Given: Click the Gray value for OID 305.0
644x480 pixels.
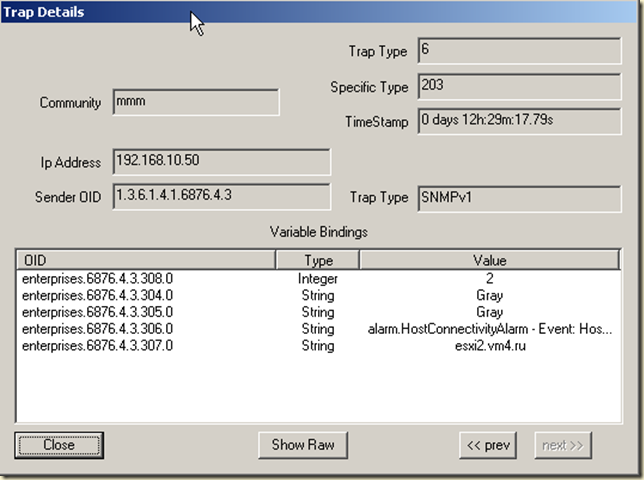Looking at the screenshot, I should 490,313.
